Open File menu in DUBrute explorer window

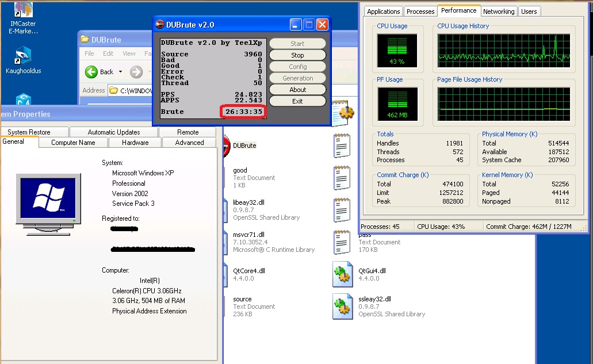(x=89, y=53)
